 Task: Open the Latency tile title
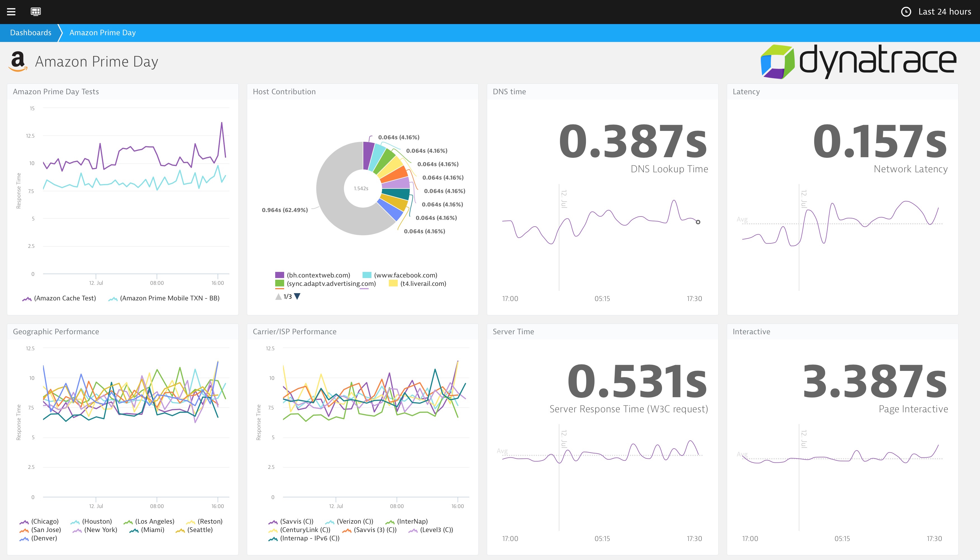click(746, 91)
